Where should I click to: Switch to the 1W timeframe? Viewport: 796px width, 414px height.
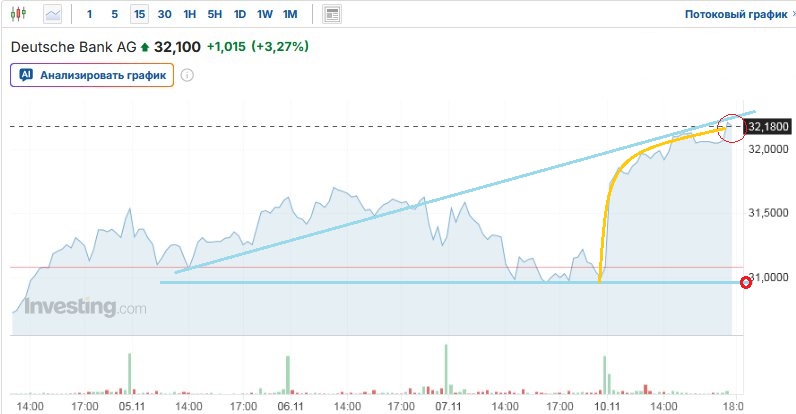coord(265,15)
